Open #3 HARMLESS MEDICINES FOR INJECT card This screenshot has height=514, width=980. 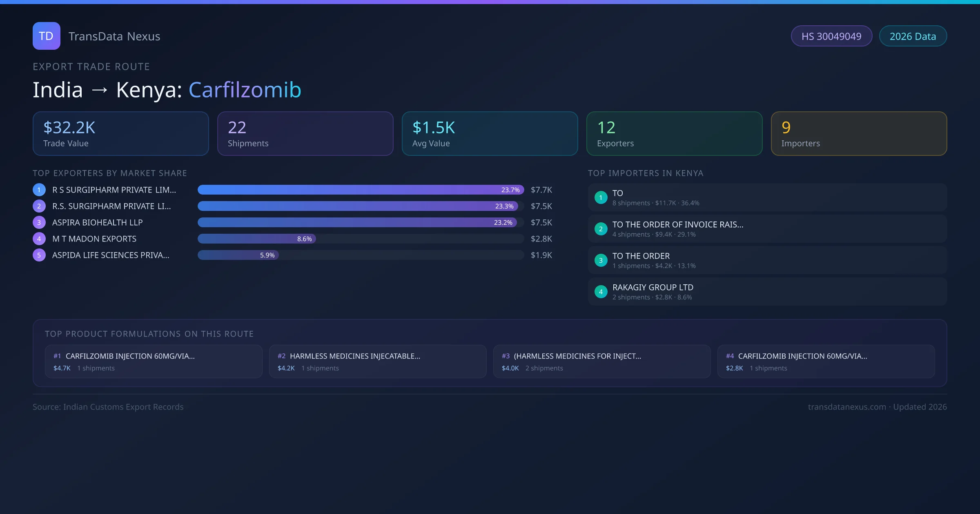602,361
